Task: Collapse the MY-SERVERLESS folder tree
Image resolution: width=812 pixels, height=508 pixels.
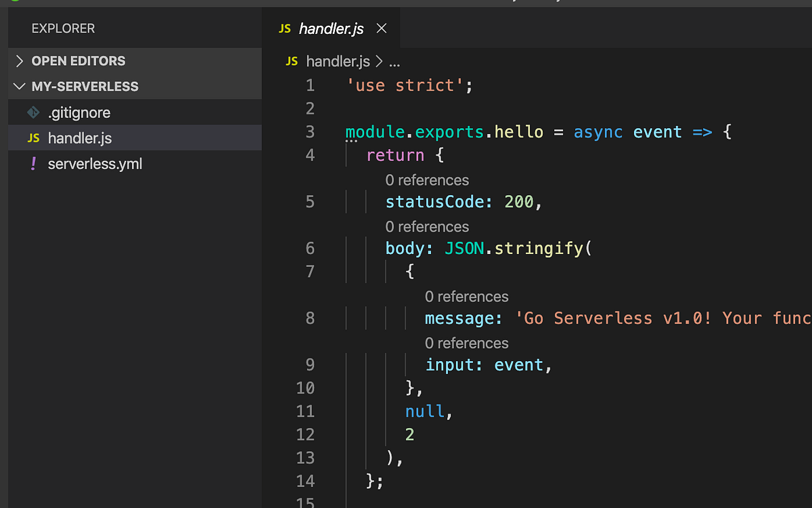Action: [x=19, y=86]
